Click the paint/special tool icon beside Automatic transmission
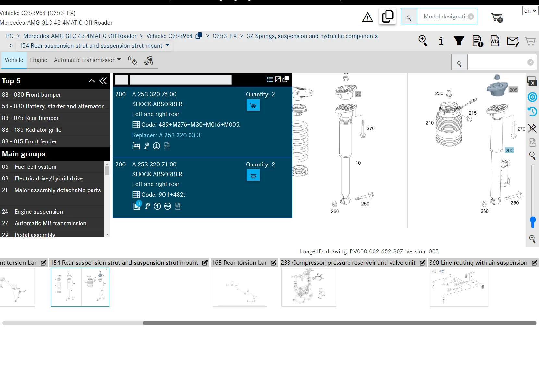The image size is (539, 392). click(x=132, y=60)
